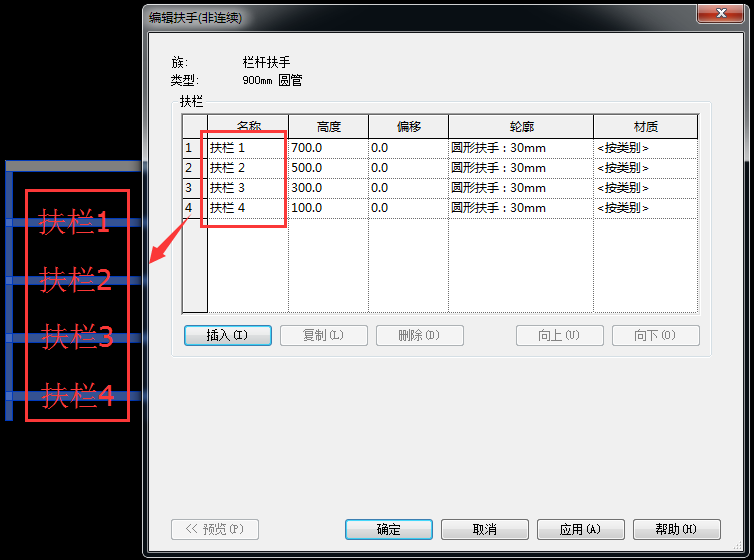
Task: Open profile dropdown for row 1
Action: click(520, 148)
